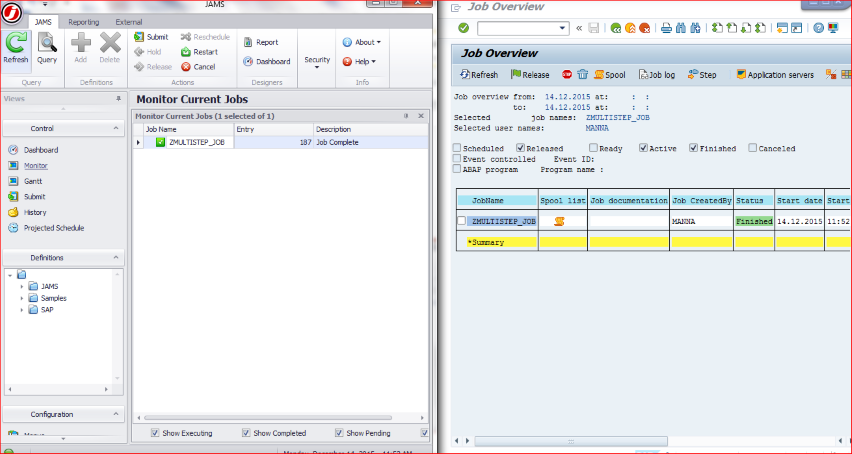Image resolution: width=852 pixels, height=454 pixels.
Task: Open the Dashboard designer in the ribbon
Action: pyautogui.click(x=267, y=61)
